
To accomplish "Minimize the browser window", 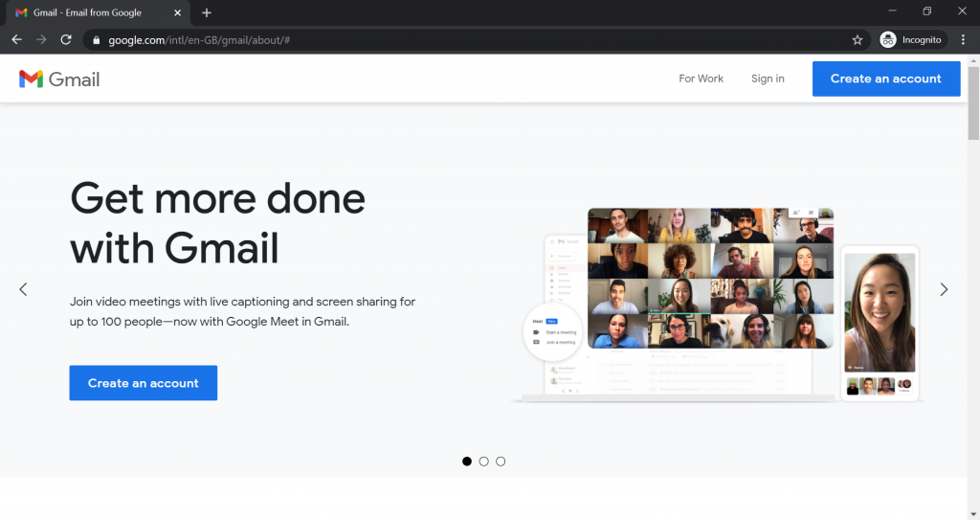I will tap(892, 11).
